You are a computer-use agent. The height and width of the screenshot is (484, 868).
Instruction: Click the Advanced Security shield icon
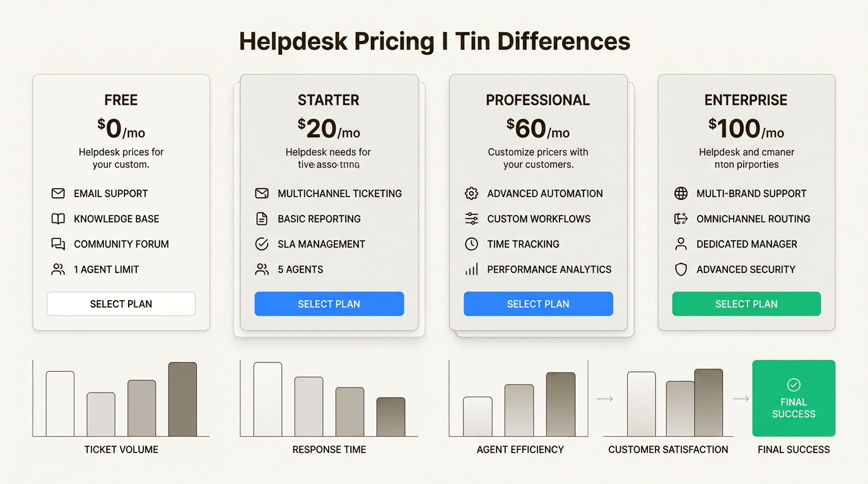681,269
